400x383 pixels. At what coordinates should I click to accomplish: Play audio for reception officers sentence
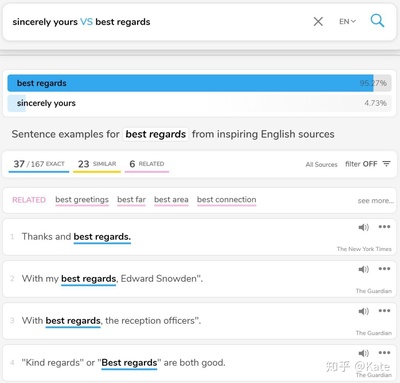(364, 311)
